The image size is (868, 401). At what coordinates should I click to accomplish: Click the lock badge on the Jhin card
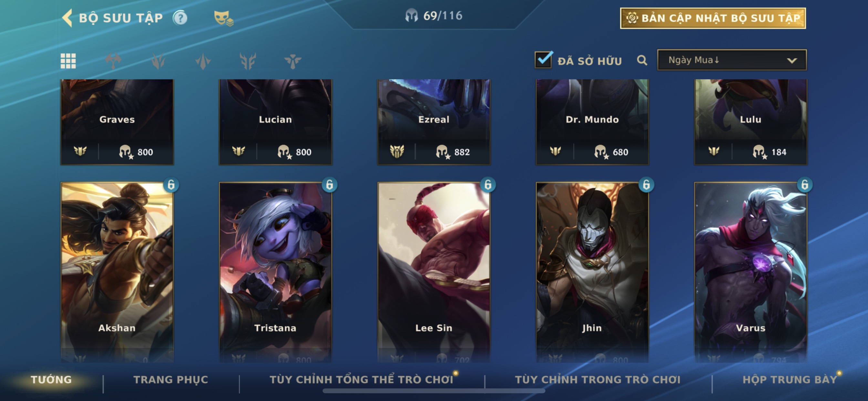[646, 185]
